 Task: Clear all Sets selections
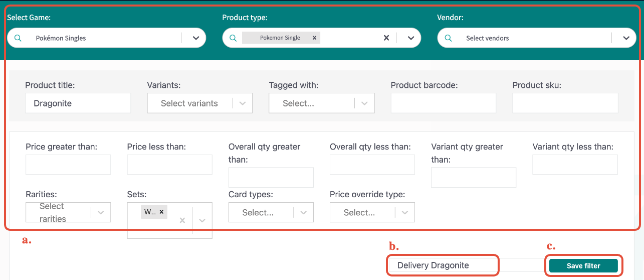[x=182, y=220]
